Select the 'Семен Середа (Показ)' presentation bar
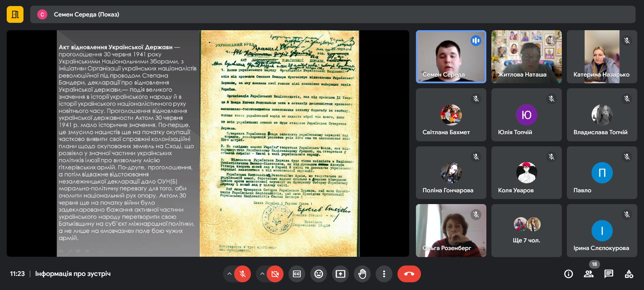This screenshot has height=290, width=644. (x=332, y=14)
